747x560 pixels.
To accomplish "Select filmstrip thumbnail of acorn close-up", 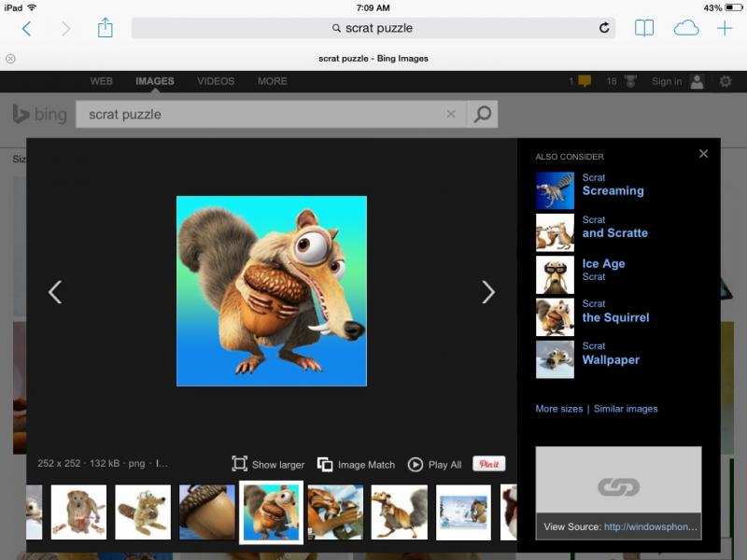I will point(207,512).
